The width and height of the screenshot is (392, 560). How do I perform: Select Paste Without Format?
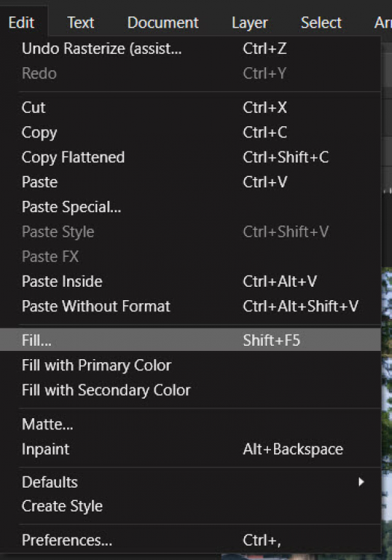(x=190, y=306)
